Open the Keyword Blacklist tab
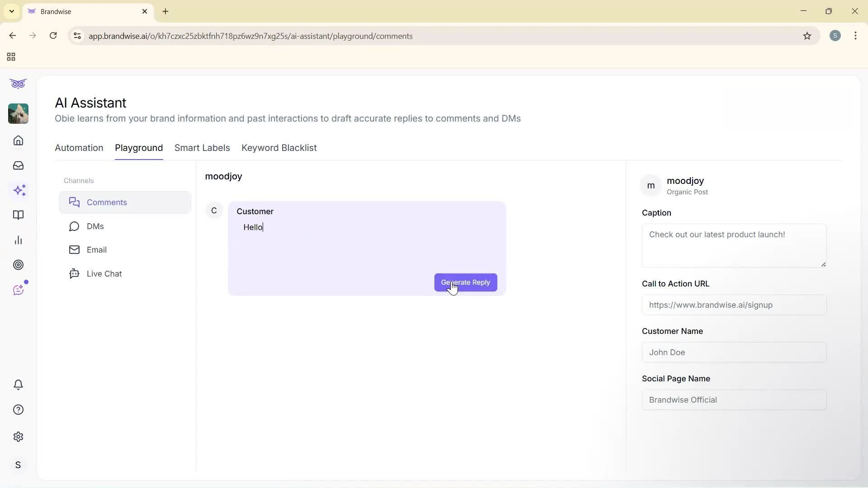The width and height of the screenshot is (868, 488). pos(279,148)
